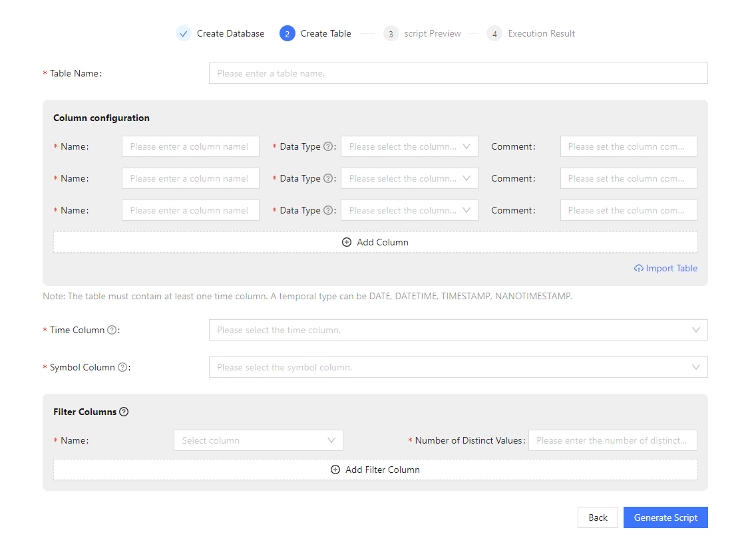Screen dimensions: 756x554
Task: Click the help icon beside first Data Type
Action: pyautogui.click(x=327, y=147)
